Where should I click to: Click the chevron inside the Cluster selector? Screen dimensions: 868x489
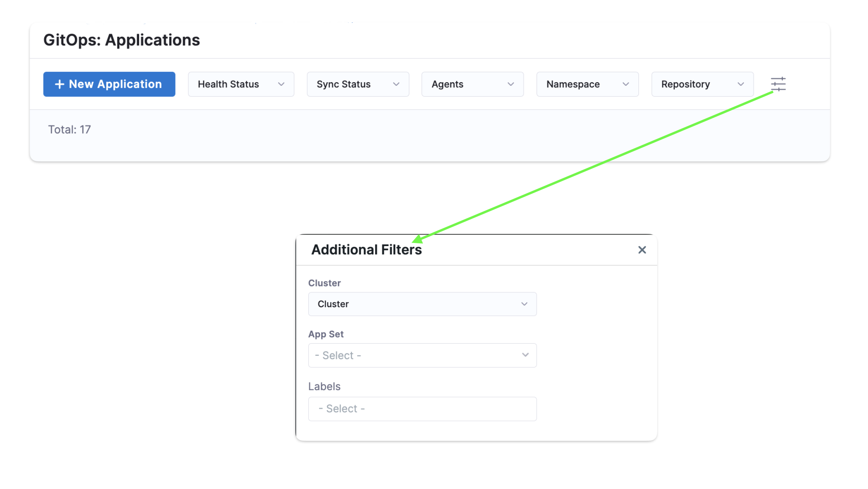click(524, 304)
